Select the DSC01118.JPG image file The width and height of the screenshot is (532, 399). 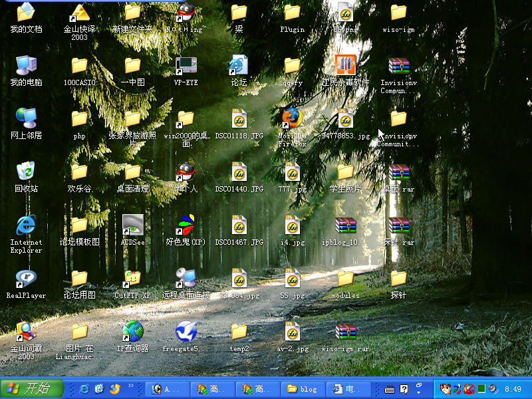pos(239,120)
